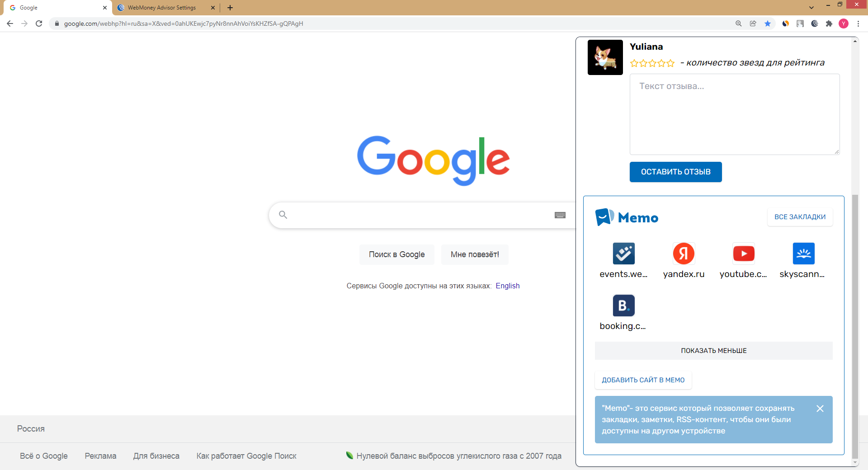Close the WebMoney Advisor Settings tab
The width and height of the screenshot is (868, 470).
pos(213,8)
